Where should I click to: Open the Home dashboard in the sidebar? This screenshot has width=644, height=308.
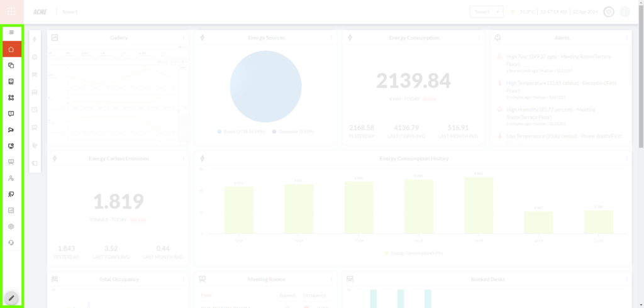point(11,49)
